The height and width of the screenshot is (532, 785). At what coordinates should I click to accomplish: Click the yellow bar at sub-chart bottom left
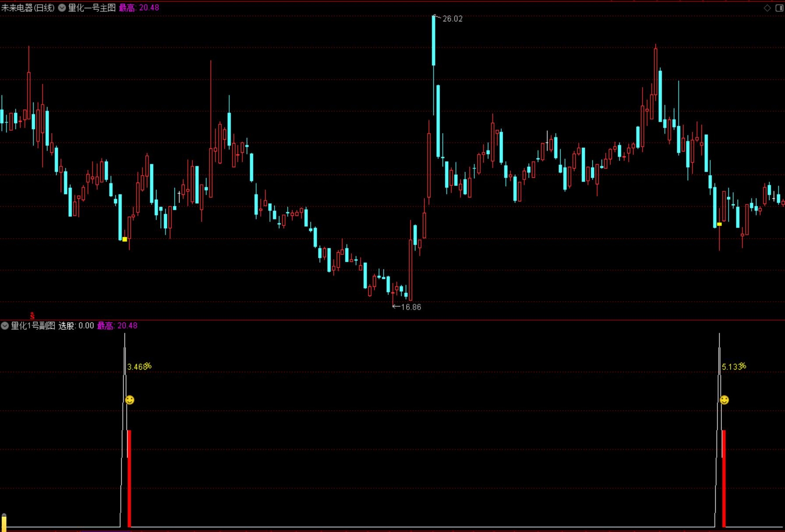[4, 522]
